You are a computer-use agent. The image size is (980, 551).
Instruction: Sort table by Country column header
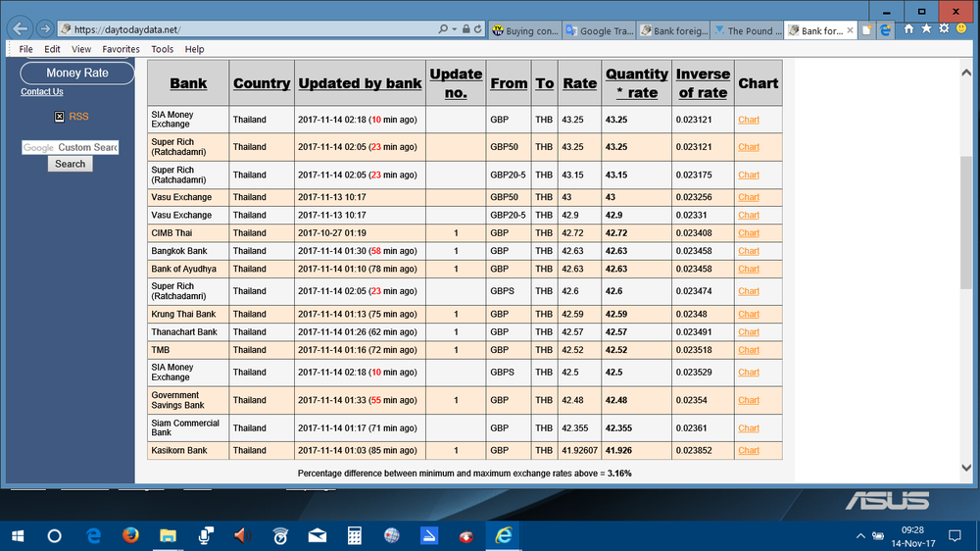tap(262, 83)
